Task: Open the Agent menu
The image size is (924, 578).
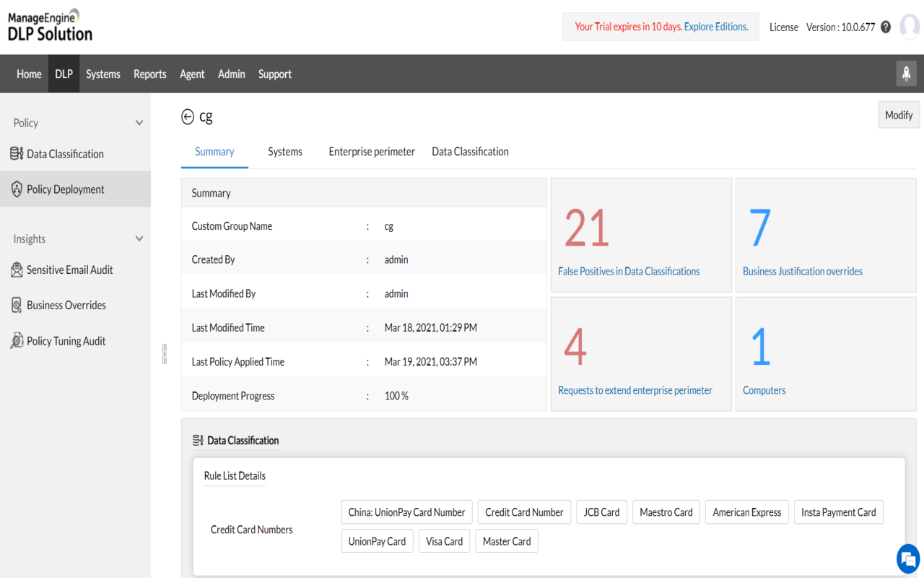Action: [192, 74]
